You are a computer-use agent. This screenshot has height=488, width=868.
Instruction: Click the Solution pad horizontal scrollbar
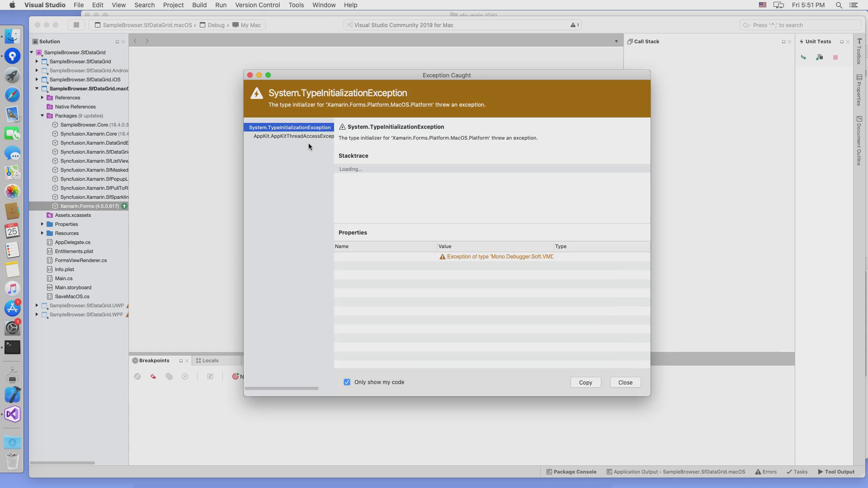[x=62, y=463]
